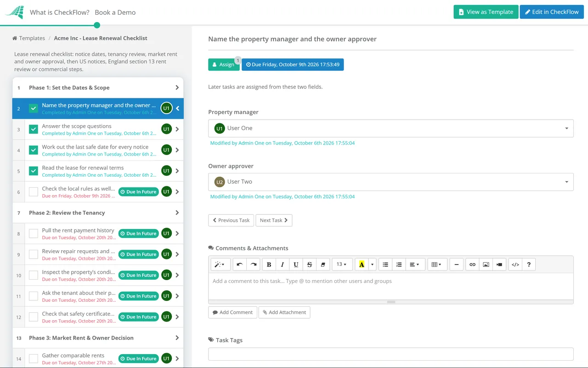Expand Phase 2: Review the Tenancy header
Screen dimensions: 588x368
(x=98, y=213)
